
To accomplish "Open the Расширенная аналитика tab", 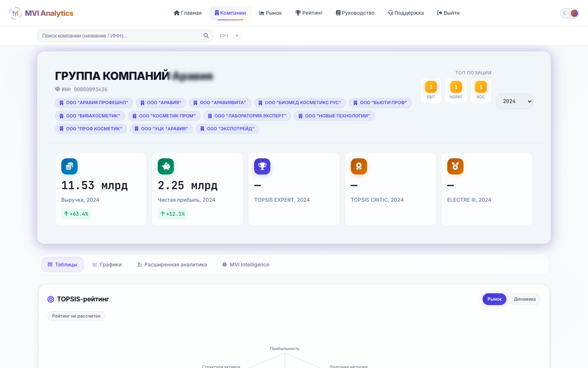I will coord(172,265).
